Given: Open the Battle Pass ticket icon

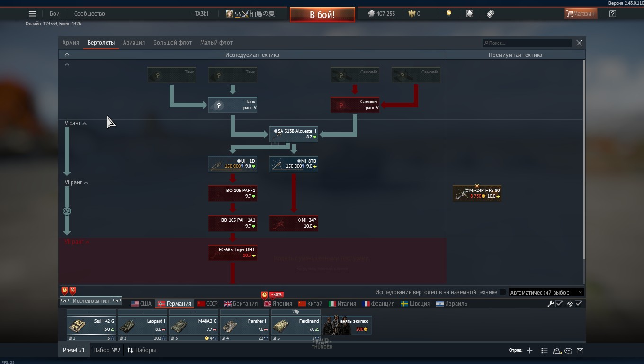Looking at the screenshot, I should 491,14.
